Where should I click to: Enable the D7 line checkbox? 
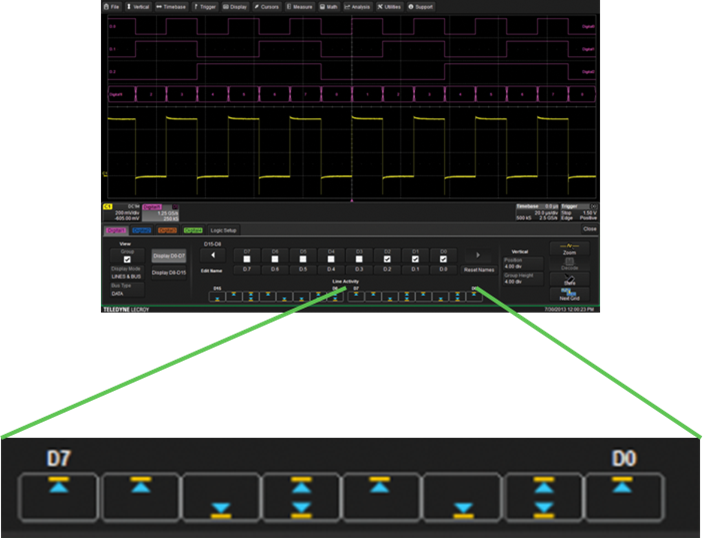tap(247, 259)
